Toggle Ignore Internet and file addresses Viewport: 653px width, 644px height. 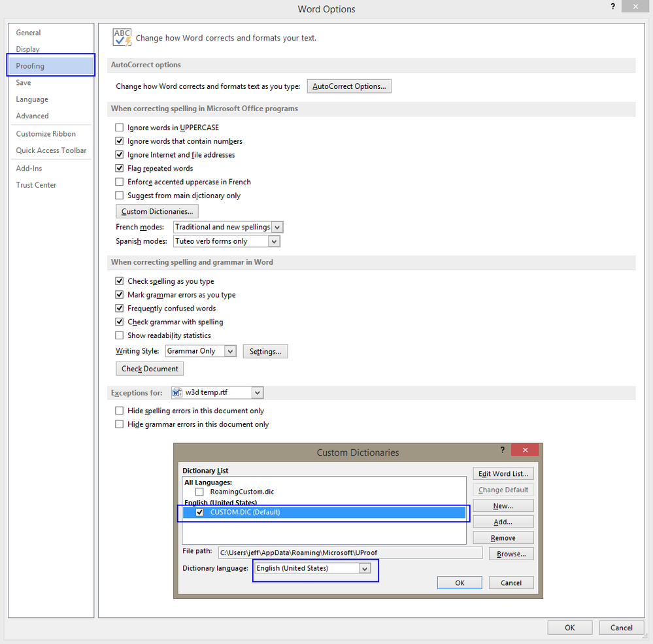120,154
